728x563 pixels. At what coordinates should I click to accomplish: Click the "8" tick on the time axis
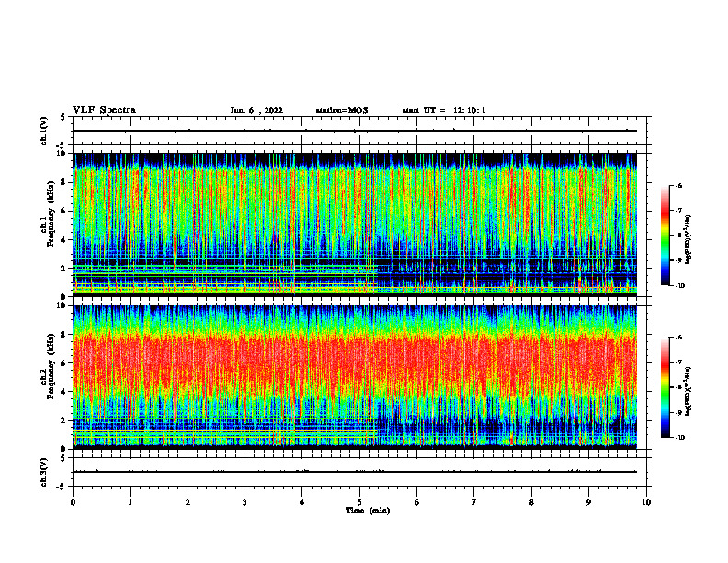tap(531, 502)
